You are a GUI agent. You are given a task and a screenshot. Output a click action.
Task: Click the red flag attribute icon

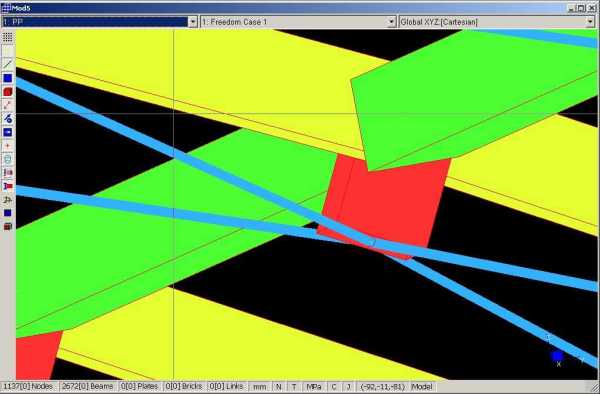[x=7, y=186]
